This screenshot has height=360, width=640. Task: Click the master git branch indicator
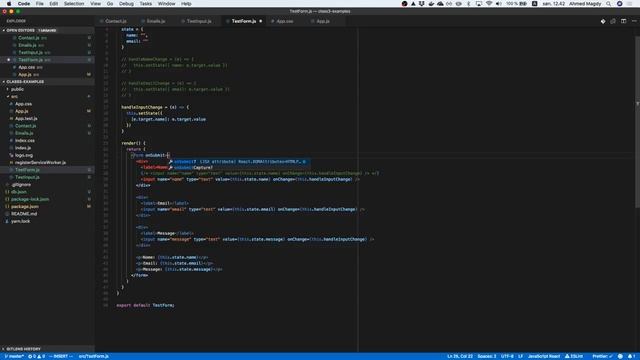[14, 356]
